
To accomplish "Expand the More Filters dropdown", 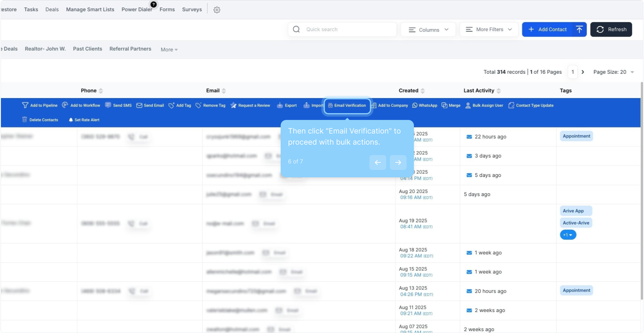I will pos(489,30).
